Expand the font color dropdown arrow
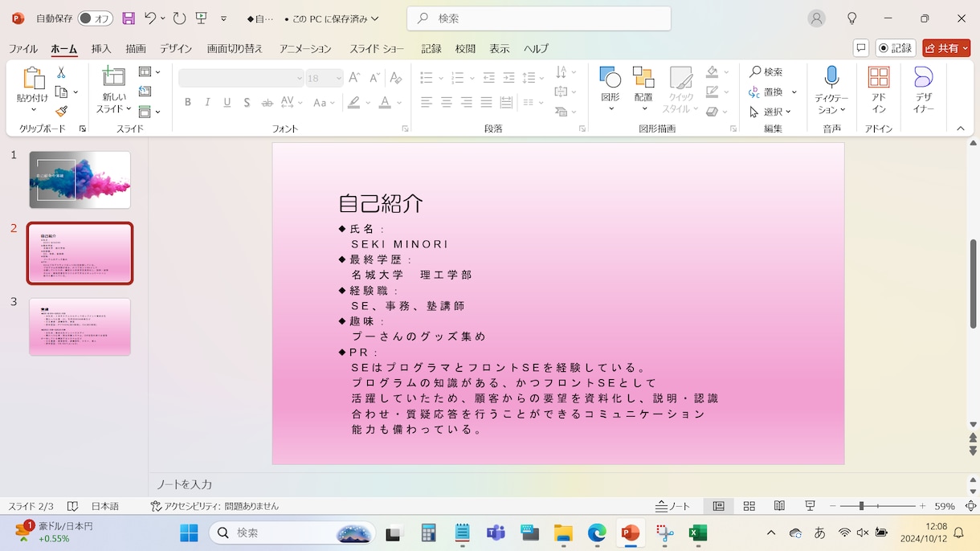 tap(399, 103)
